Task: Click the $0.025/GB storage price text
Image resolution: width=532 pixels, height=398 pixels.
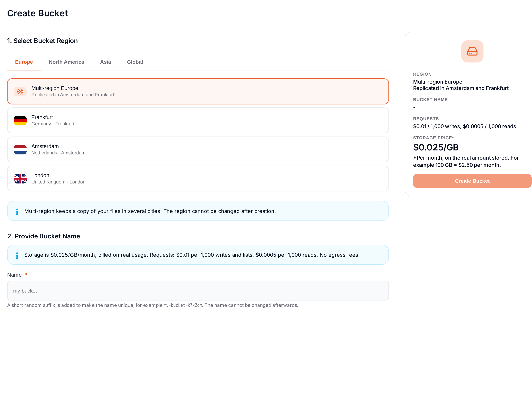Action: pyautogui.click(x=436, y=147)
